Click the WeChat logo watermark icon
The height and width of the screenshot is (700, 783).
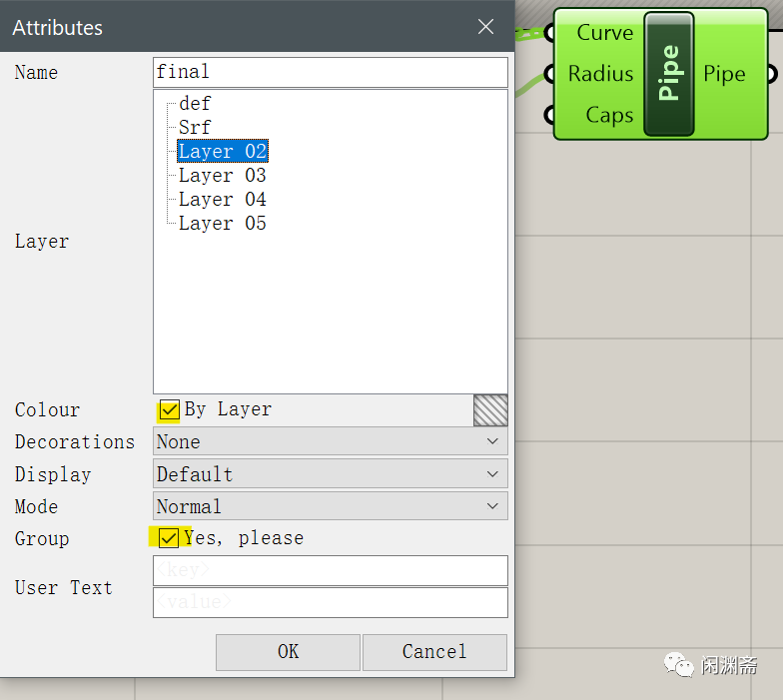(x=679, y=665)
